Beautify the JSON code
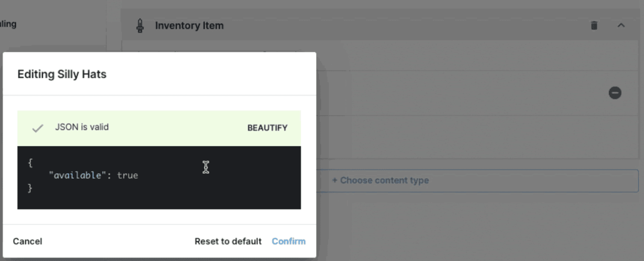This screenshot has height=261, width=644. click(x=267, y=128)
